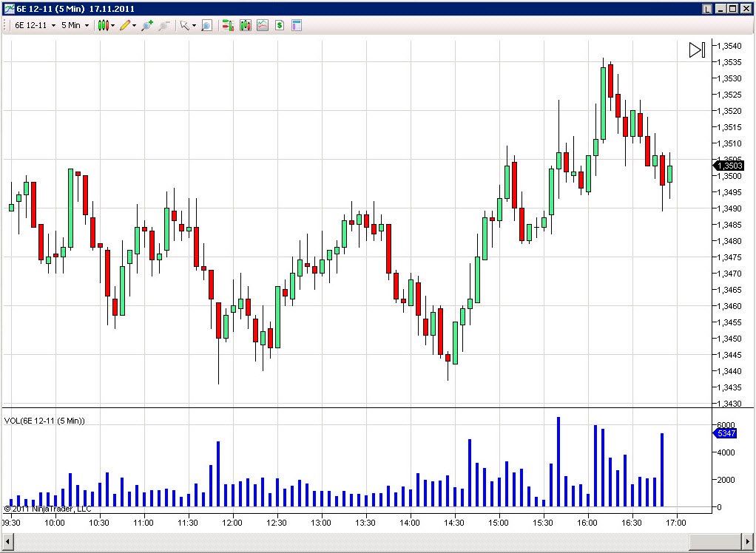This screenshot has width=756, height=553.
Task: Select the pencil drawing tools icon
Action: point(125,25)
